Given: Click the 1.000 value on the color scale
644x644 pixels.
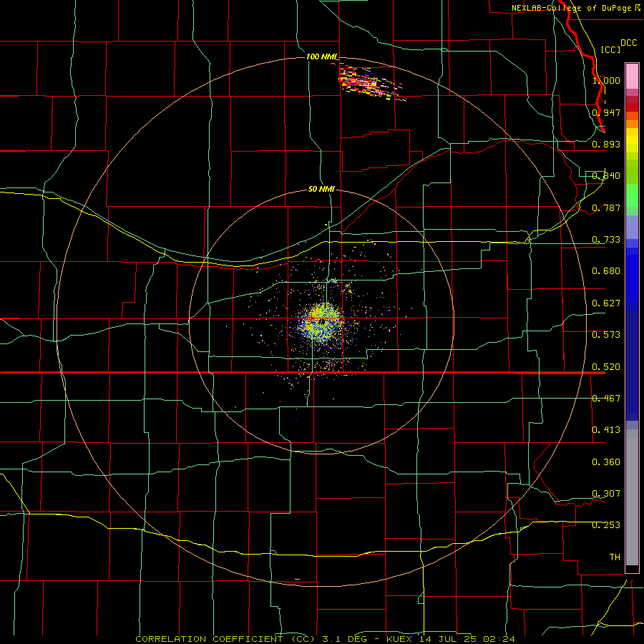Looking at the screenshot, I should pos(606,80).
